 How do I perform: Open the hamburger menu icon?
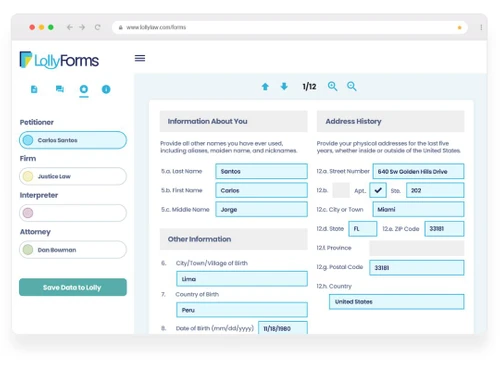[x=140, y=58]
